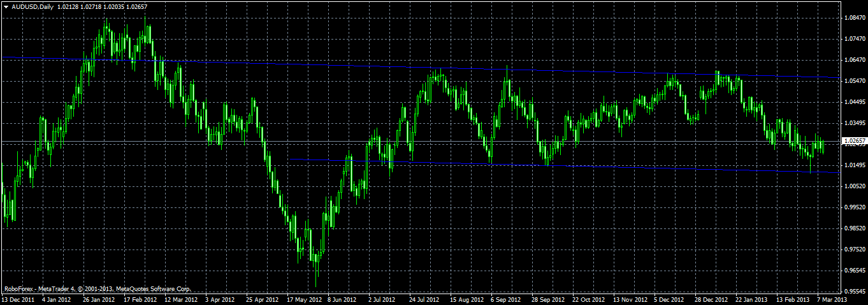
Task: Click the 0.98520 price level label
Action: tap(854, 228)
